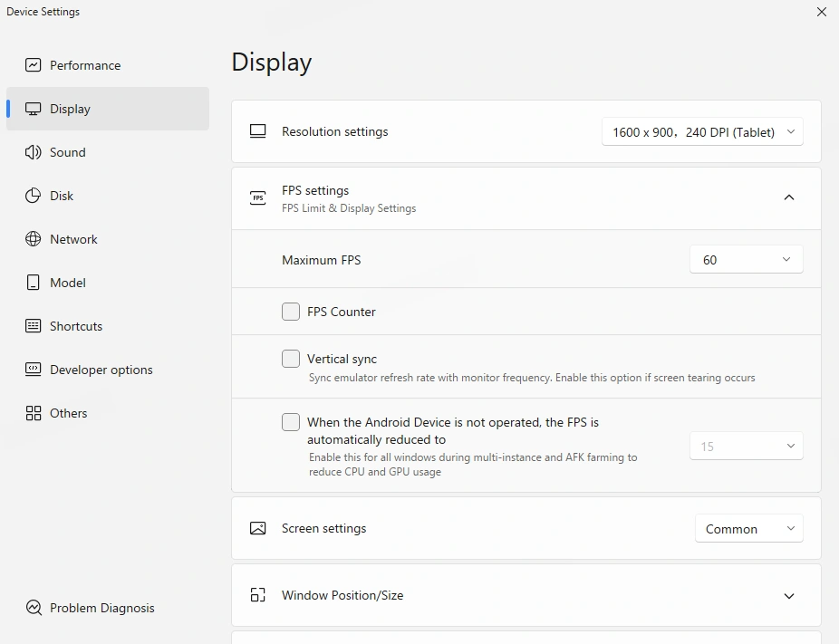Image resolution: width=839 pixels, height=644 pixels.
Task: Enable the Vertical sync checkbox
Action: coord(291,359)
